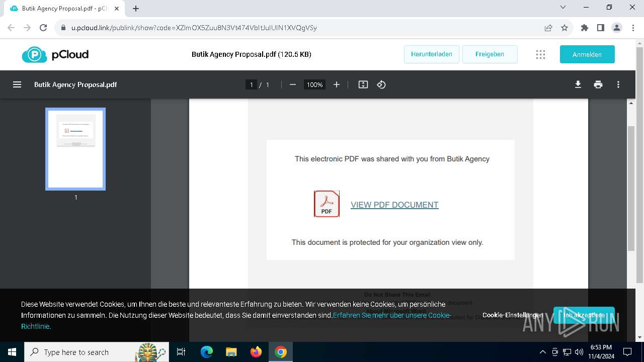This screenshot has width=644, height=362.
Task: Open network settings in system tray
Action: coord(567,352)
